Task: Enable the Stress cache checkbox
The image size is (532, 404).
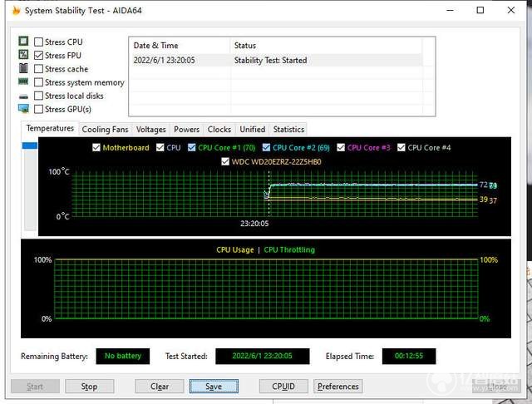Action: (39, 69)
